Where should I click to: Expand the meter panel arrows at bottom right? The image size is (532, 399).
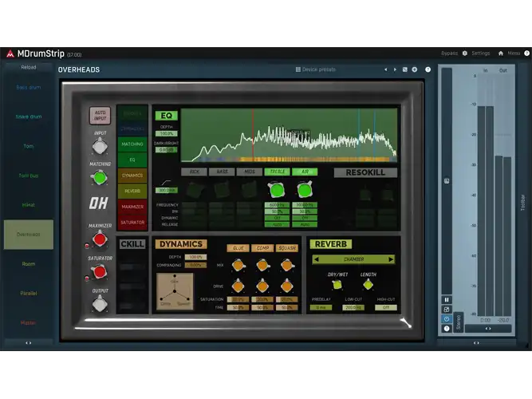coord(476,343)
